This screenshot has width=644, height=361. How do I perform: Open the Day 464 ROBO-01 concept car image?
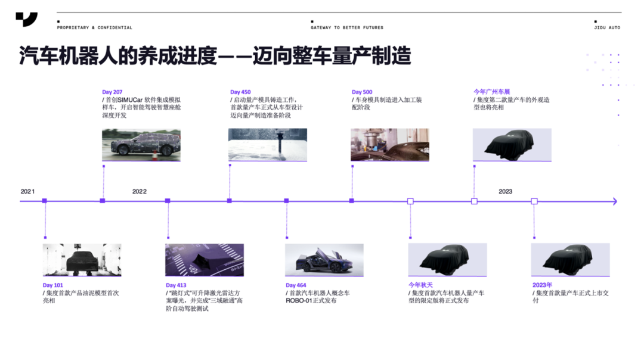click(x=324, y=260)
